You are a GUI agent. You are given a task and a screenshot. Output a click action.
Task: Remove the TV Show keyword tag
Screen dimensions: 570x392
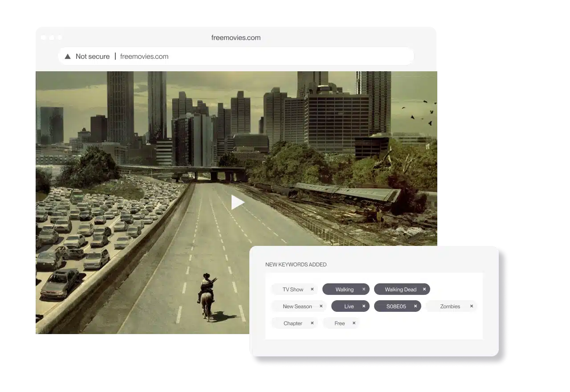pyautogui.click(x=312, y=289)
